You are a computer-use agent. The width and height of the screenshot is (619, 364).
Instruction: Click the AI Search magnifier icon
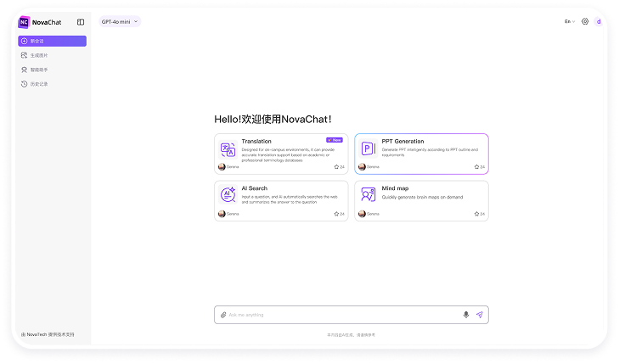tap(228, 194)
